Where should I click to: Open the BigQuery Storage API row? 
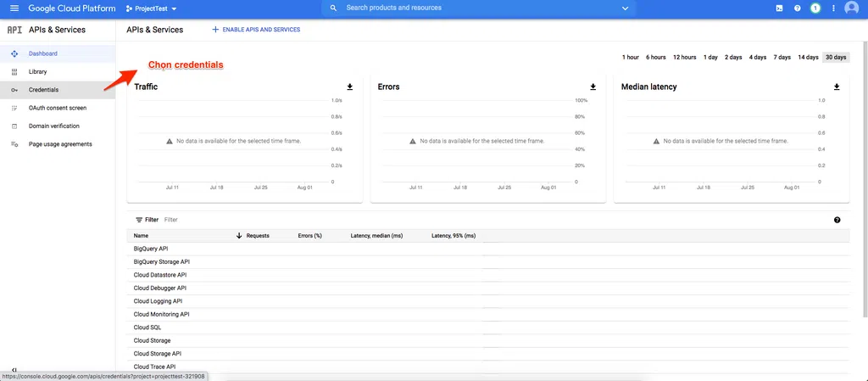[x=488, y=262]
